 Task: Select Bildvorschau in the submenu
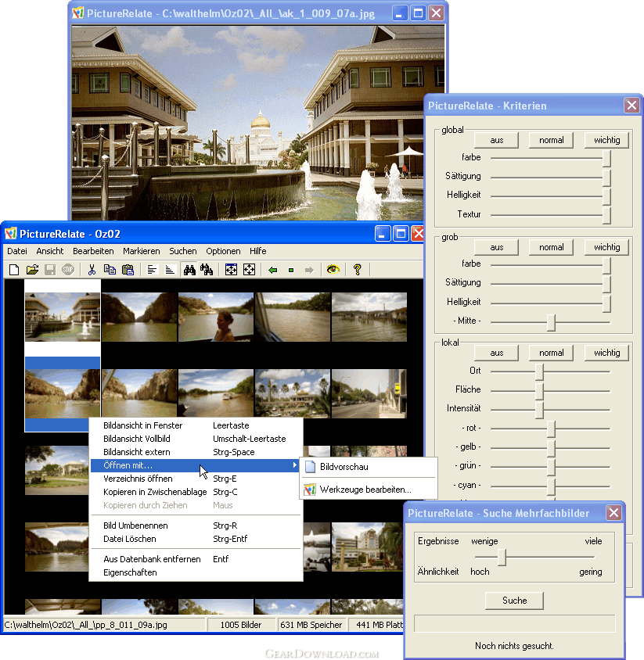[x=369, y=467]
